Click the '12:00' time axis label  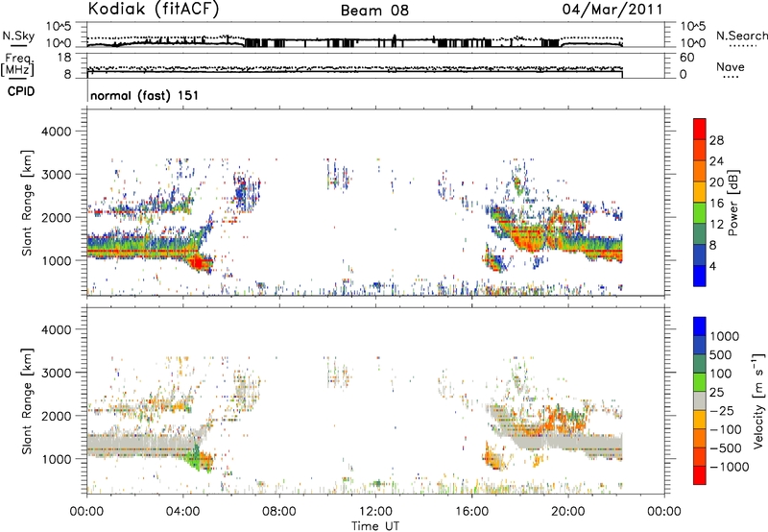[x=375, y=512]
